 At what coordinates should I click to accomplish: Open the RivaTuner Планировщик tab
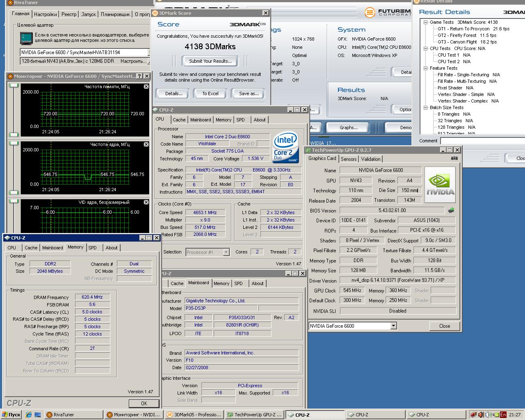click(x=116, y=14)
